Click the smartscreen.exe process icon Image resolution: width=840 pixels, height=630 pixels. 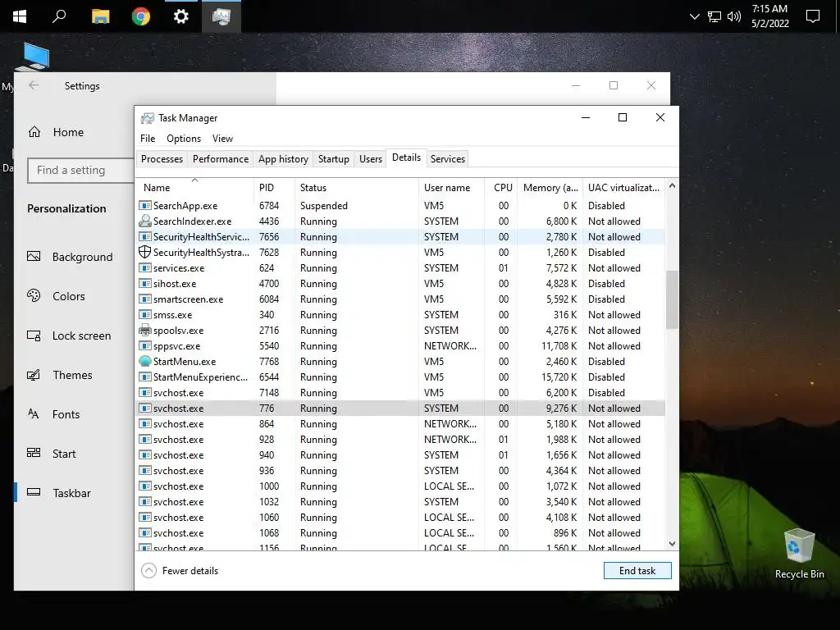(144, 299)
